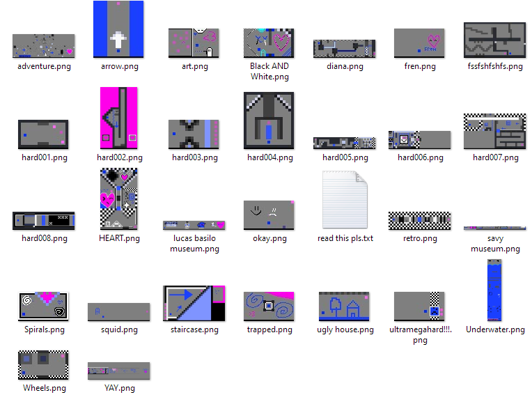Select the hard003.png thumbnail

[194, 134]
